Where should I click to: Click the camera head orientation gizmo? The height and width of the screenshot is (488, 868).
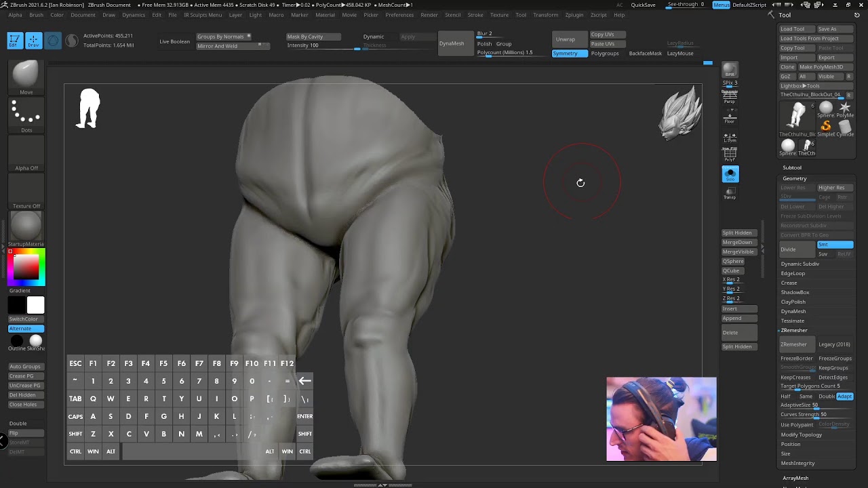[681, 113]
